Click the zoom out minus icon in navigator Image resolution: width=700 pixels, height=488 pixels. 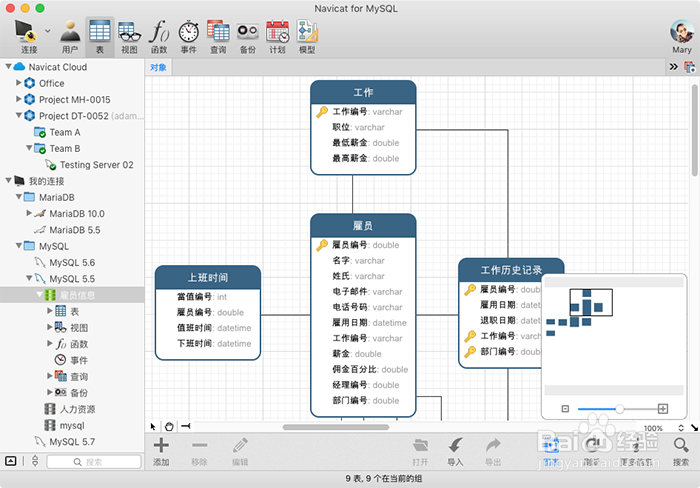tap(565, 409)
